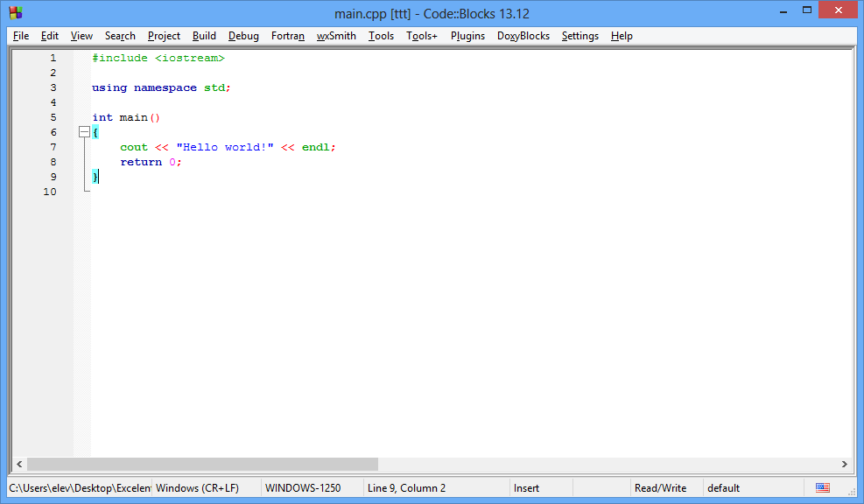This screenshot has height=504, width=864.
Task: Click the cout Hello world statement
Action: 228,147
